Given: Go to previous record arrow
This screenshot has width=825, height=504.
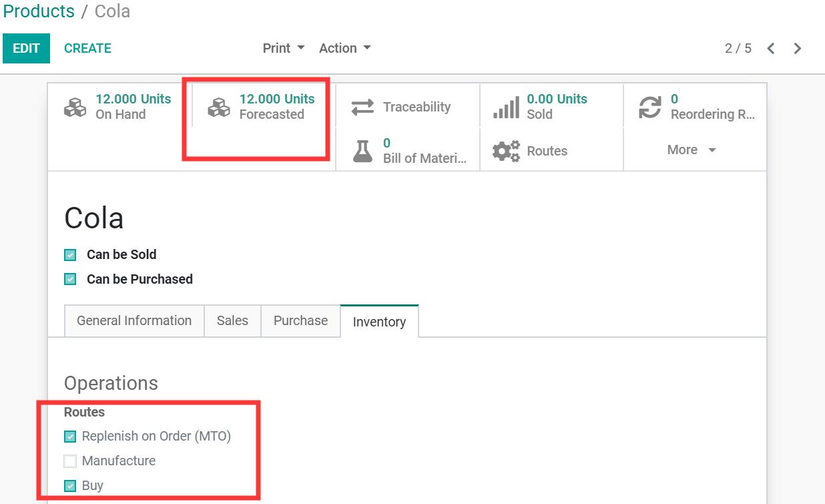Looking at the screenshot, I should point(771,49).
